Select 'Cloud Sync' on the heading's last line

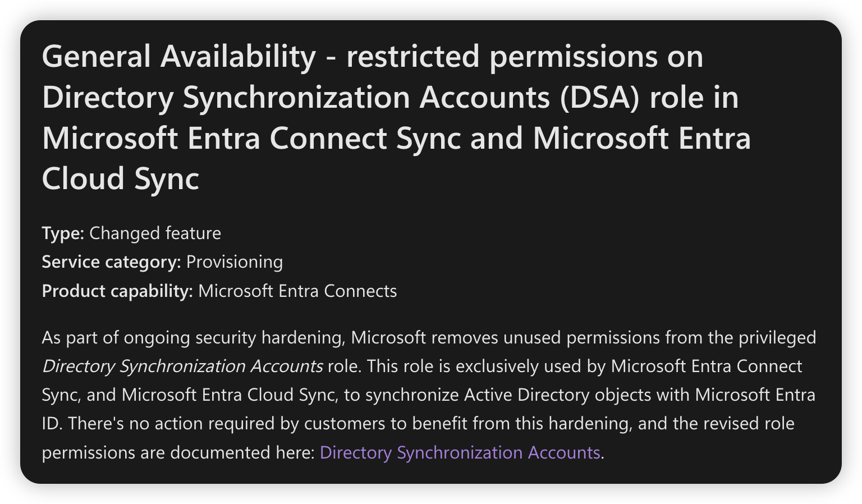coord(121,178)
